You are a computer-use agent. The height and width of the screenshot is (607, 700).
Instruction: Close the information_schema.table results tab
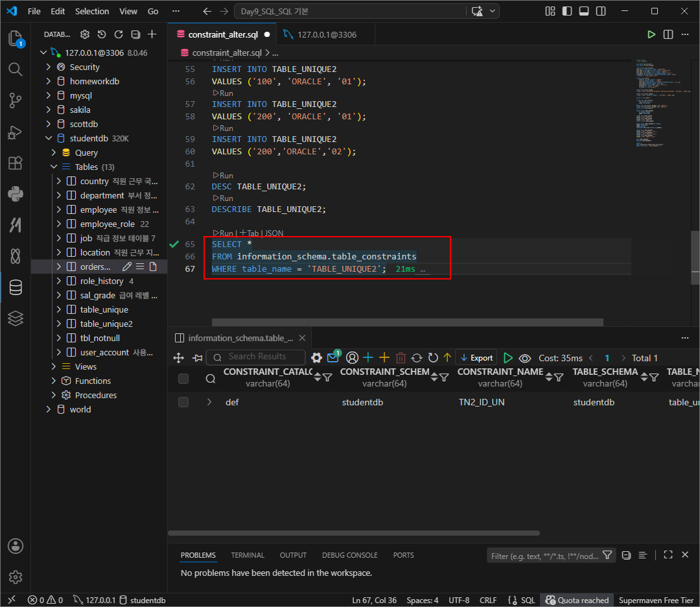pyautogui.click(x=302, y=338)
